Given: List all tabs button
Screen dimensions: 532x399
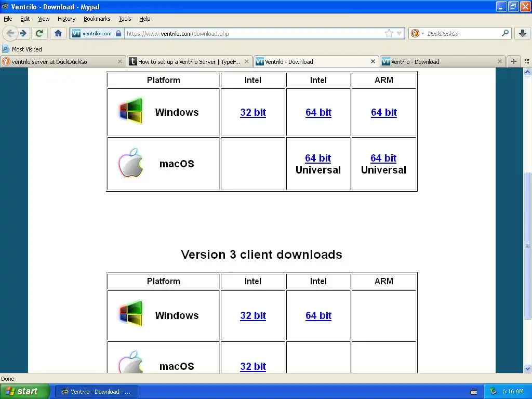Looking at the screenshot, I should pos(527,61).
